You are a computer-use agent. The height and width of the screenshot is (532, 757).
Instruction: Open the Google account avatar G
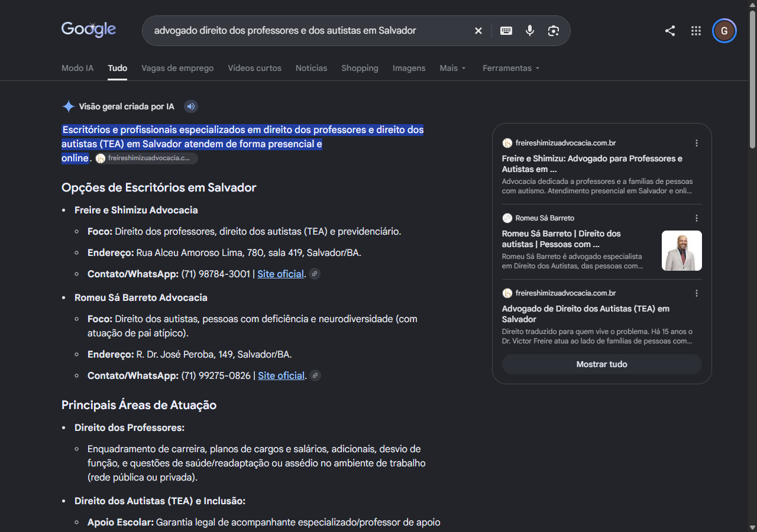pyautogui.click(x=724, y=31)
